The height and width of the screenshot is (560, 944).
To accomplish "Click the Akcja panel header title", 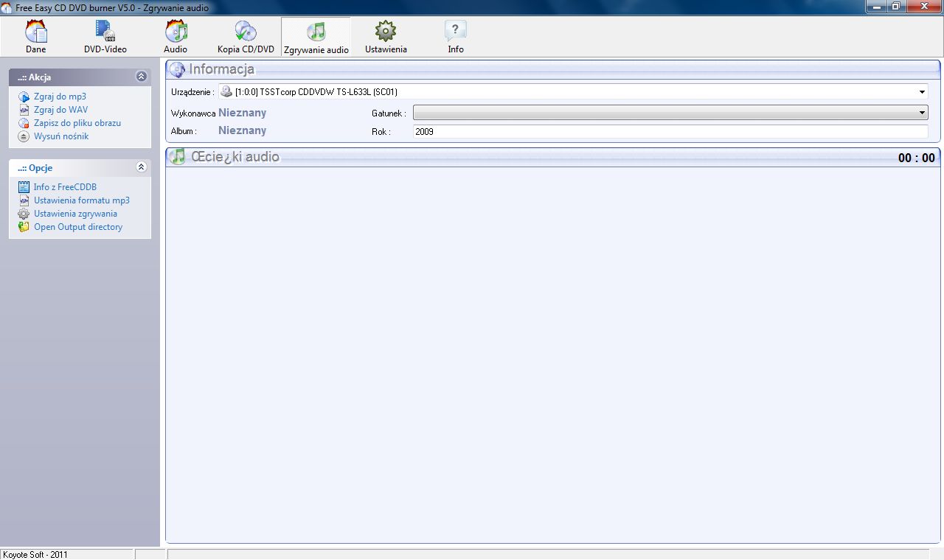I will (35, 77).
